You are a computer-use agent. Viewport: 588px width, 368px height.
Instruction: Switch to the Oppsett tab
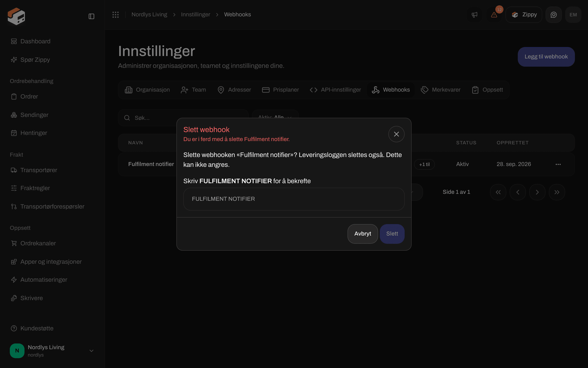click(x=487, y=90)
